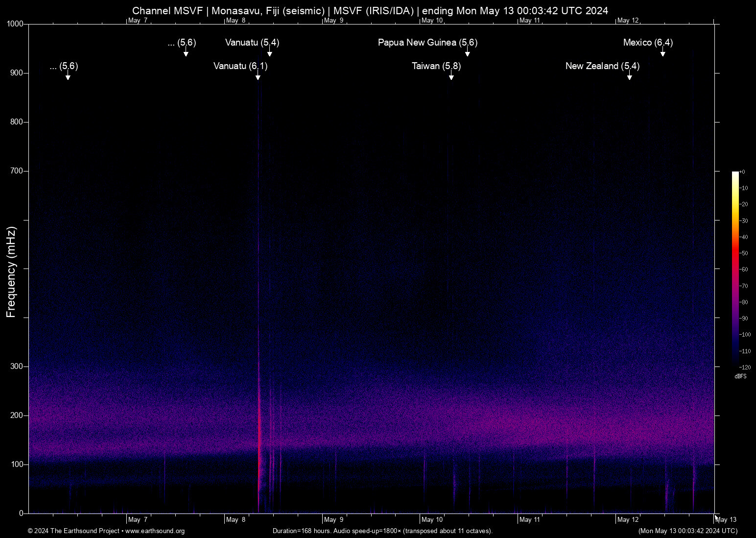Select the 'May 10' label on the bottom axis
756x538 pixels.
pos(432,520)
